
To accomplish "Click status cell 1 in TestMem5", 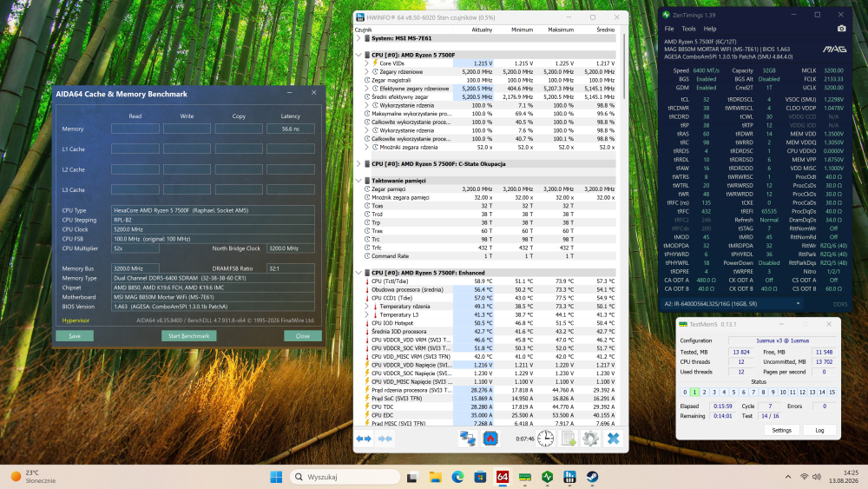I will click(694, 392).
